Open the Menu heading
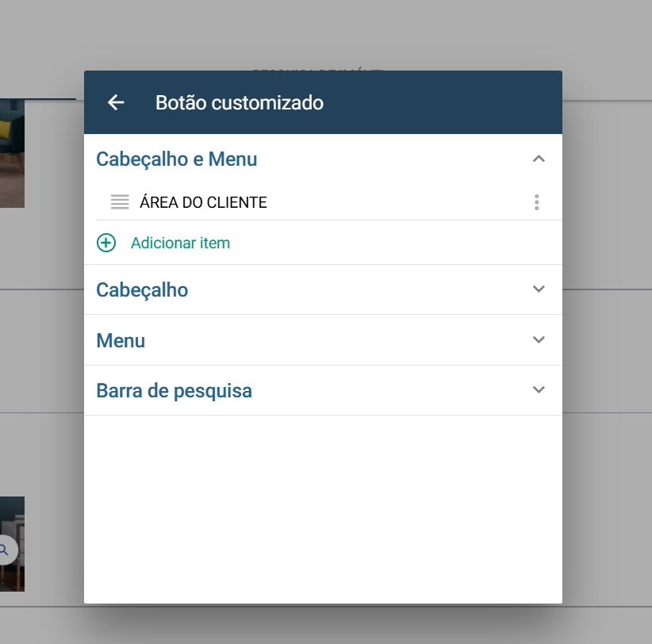The image size is (652, 644). 121,340
